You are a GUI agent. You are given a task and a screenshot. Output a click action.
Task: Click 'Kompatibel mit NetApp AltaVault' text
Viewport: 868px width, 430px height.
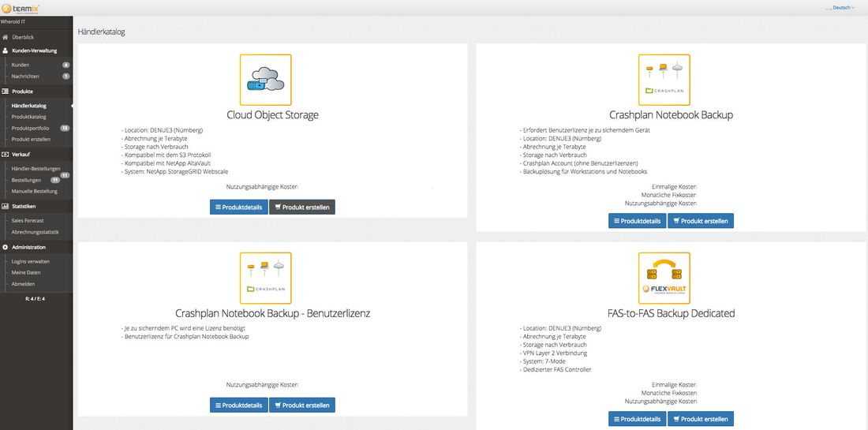[166, 163]
